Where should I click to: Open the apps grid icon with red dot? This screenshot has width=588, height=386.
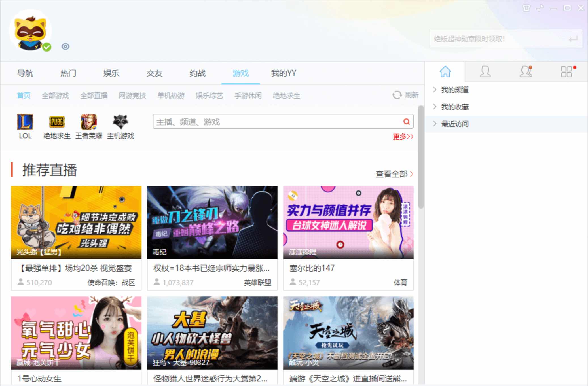tap(567, 71)
